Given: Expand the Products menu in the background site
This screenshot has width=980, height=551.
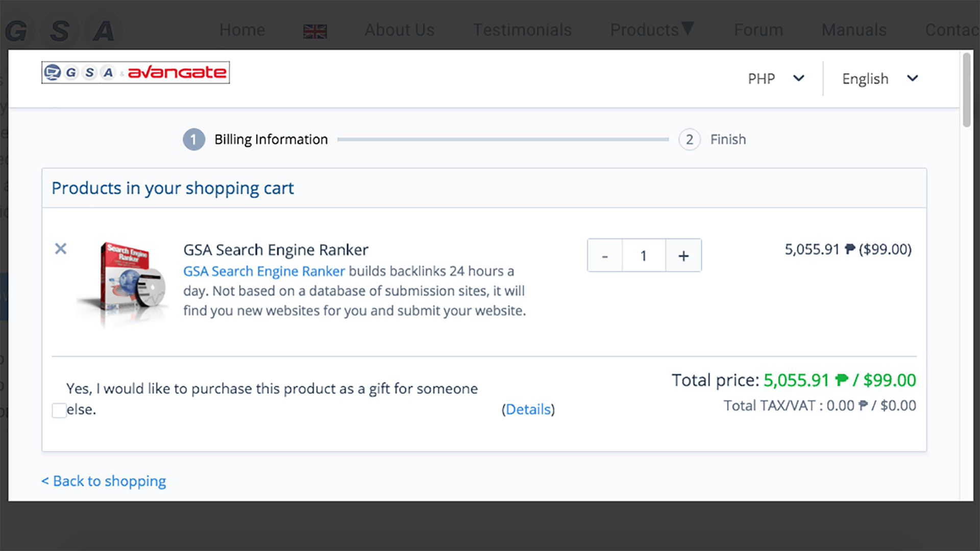Looking at the screenshot, I should point(652,30).
